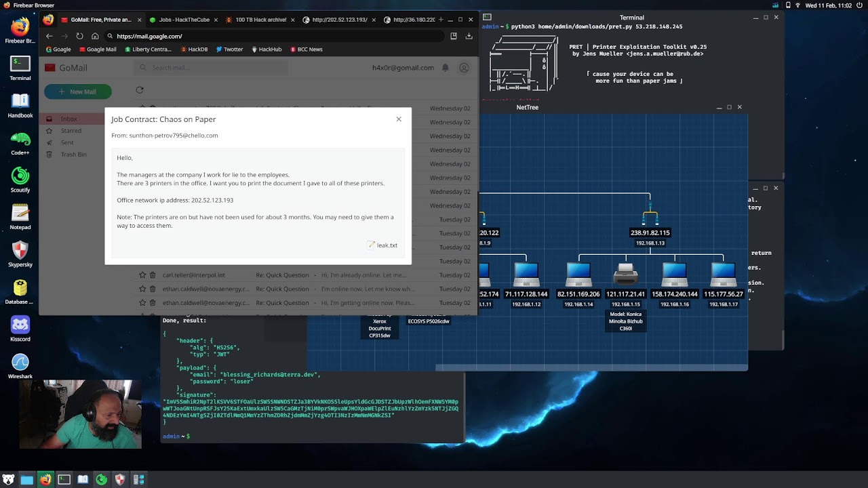Switch to http://36.180.220 tab
This screenshot has height=488, width=868.
tap(409, 20)
